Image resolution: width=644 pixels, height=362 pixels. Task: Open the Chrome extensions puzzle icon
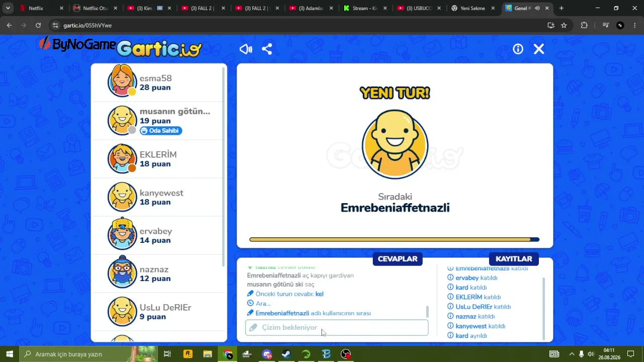point(584,25)
